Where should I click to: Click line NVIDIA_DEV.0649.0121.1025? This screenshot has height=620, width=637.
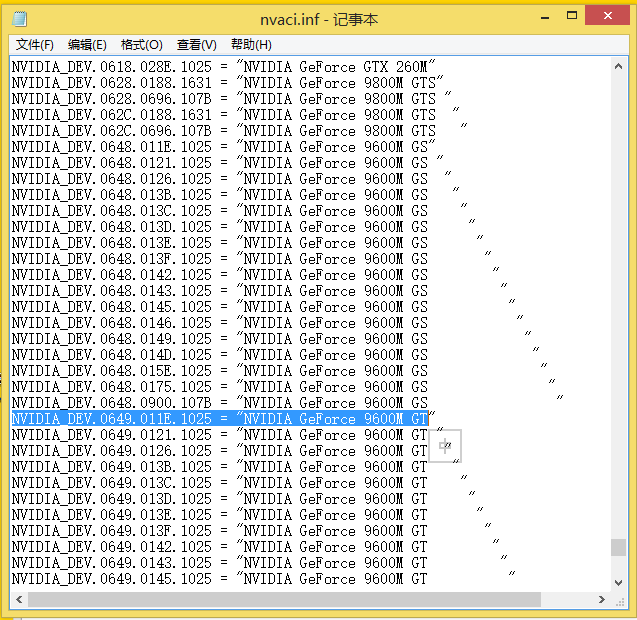point(227,435)
